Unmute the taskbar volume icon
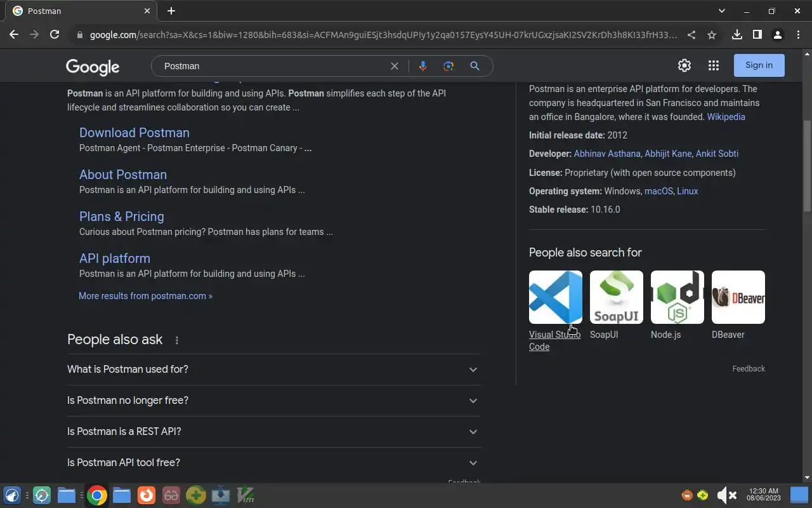The width and height of the screenshot is (812, 508). (x=726, y=495)
